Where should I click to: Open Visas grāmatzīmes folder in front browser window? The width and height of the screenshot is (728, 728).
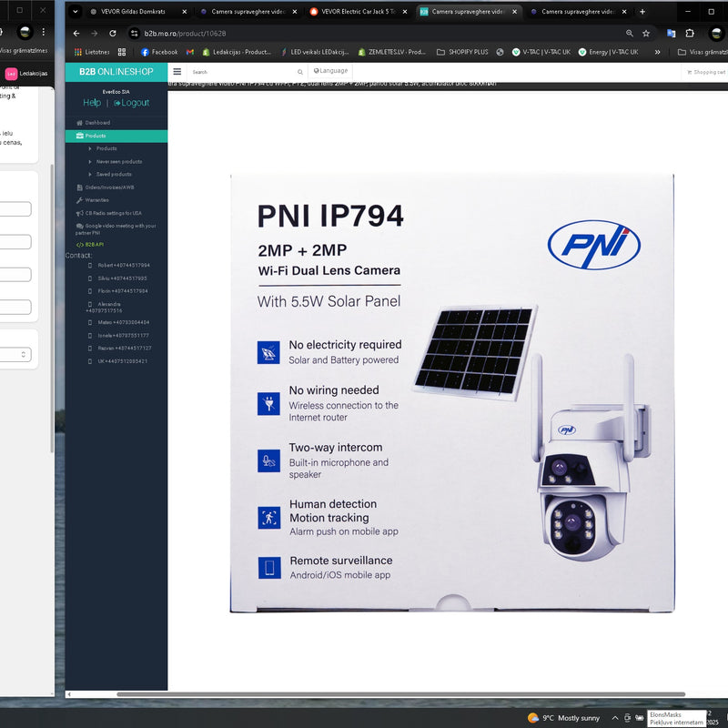tap(702, 52)
